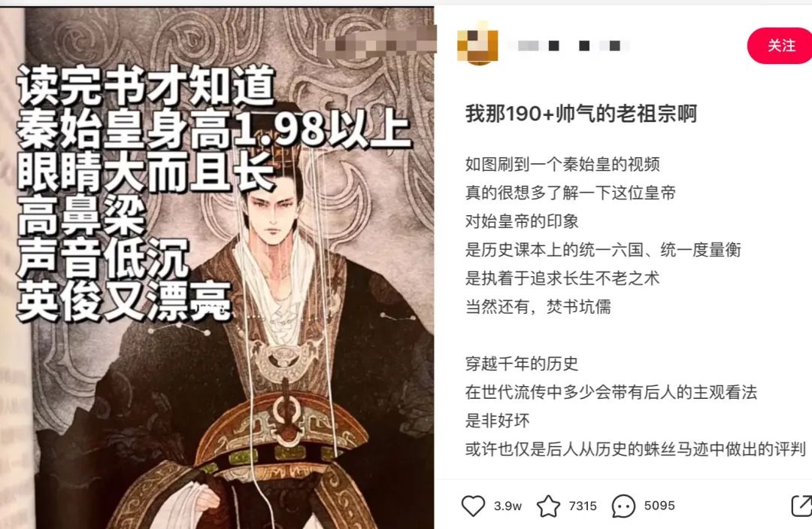
Task: Select the line mentioning 统一六国、统一度量衡
Action: click(x=603, y=250)
